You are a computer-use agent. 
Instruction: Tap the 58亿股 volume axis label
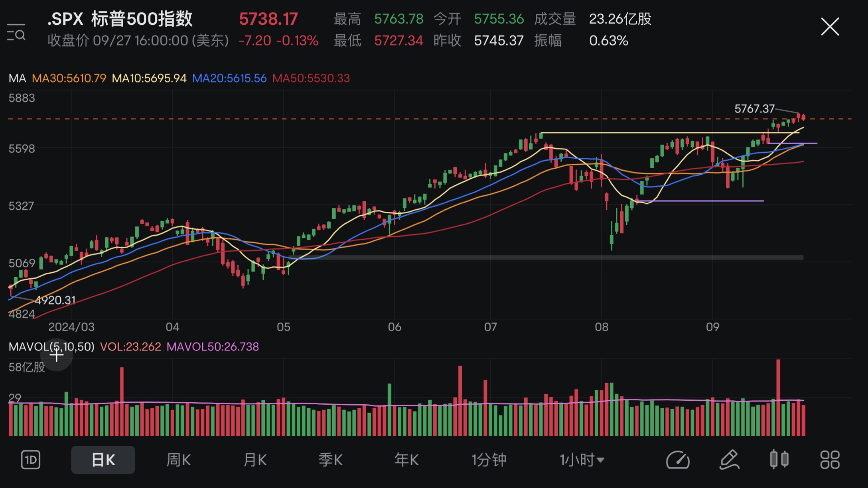click(x=27, y=367)
